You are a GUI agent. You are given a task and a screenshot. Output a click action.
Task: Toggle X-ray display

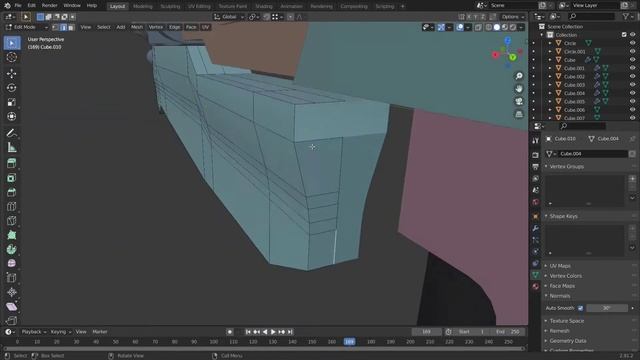478,27
